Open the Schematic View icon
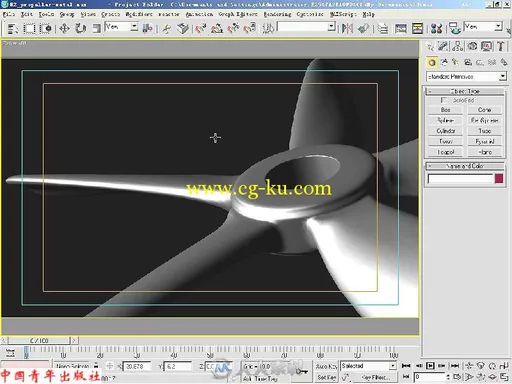The width and height of the screenshot is (512, 384). [417, 29]
